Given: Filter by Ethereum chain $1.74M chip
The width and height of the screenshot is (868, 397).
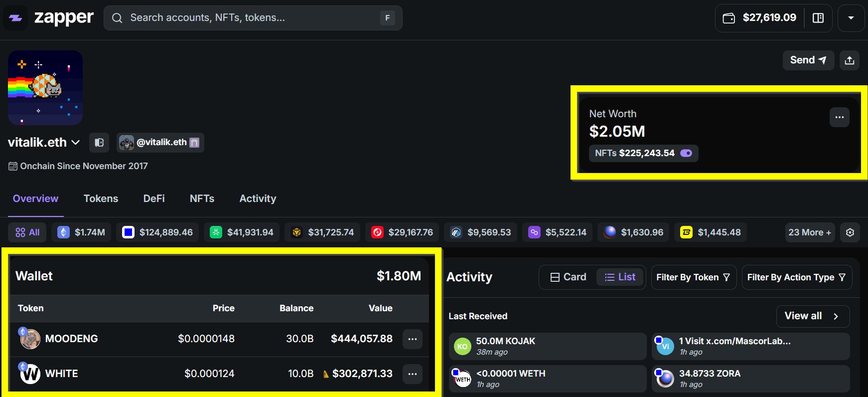Looking at the screenshot, I should [x=81, y=232].
